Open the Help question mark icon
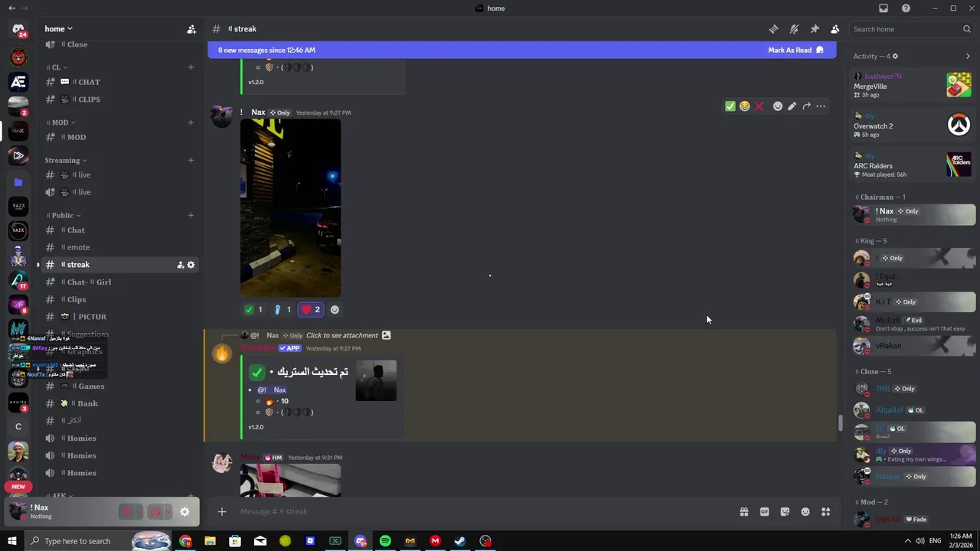980x551 pixels. click(906, 8)
